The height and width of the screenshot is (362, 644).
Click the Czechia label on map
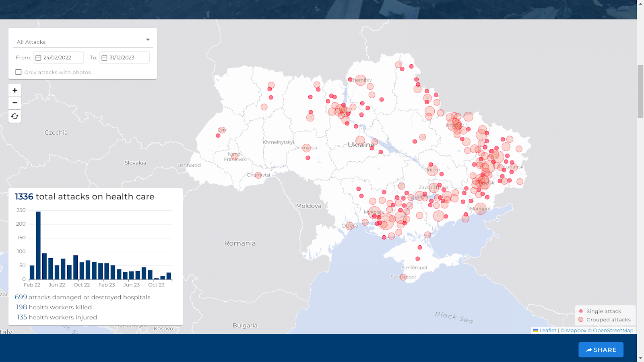(x=56, y=133)
